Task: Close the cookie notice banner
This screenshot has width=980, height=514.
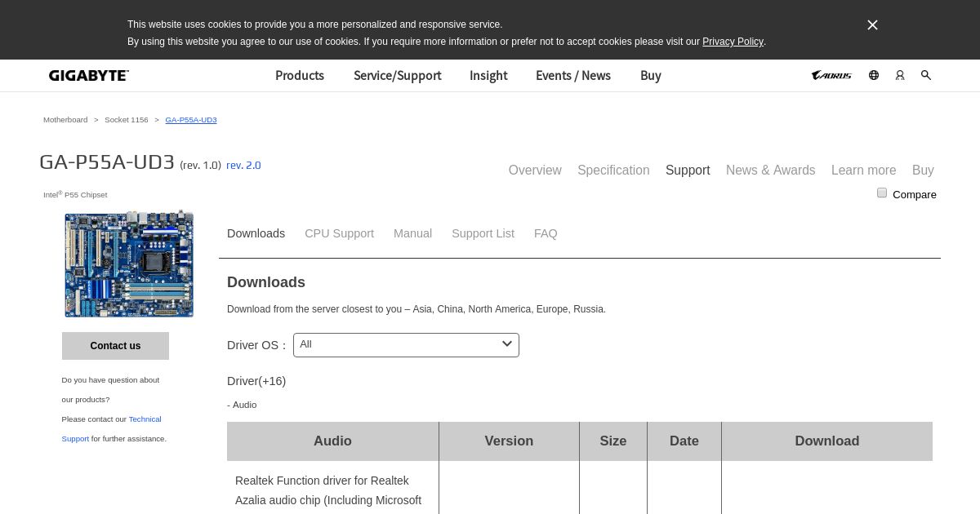Action: point(872,25)
